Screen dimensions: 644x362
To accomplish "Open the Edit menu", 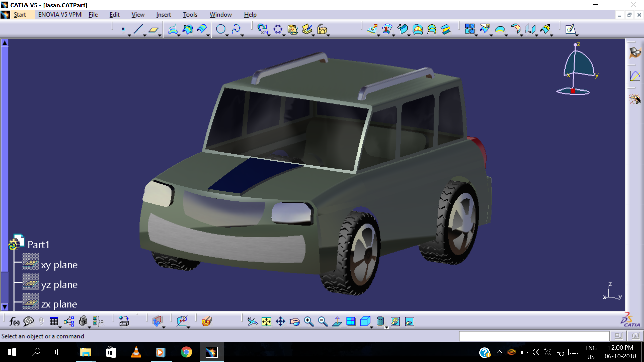I will 114,15.
